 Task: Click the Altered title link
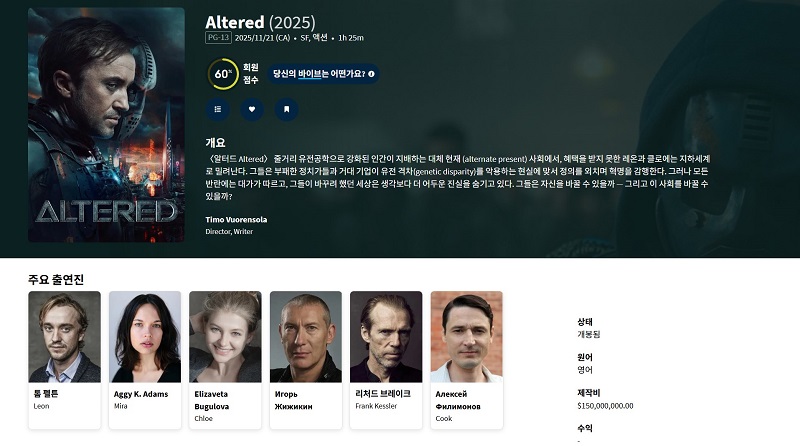[x=235, y=22]
